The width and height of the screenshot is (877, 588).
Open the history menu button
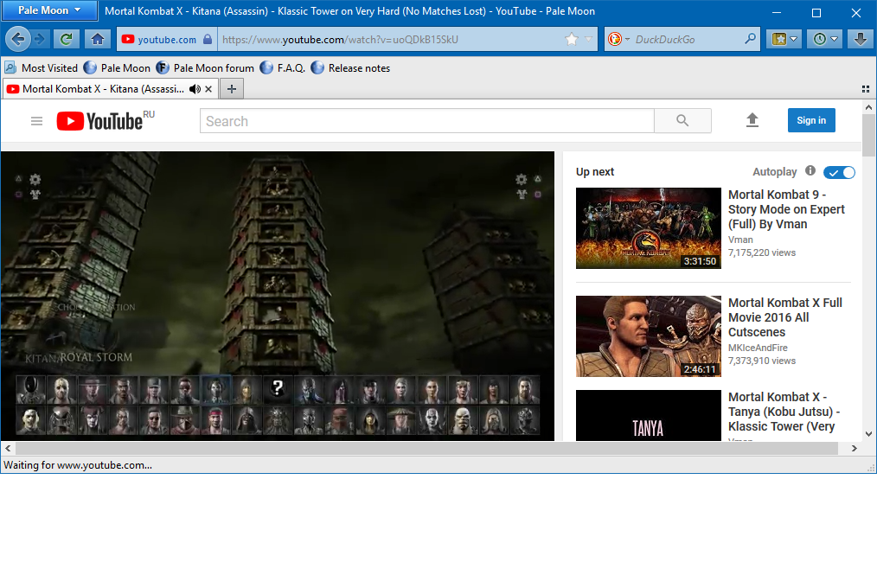[x=825, y=39]
